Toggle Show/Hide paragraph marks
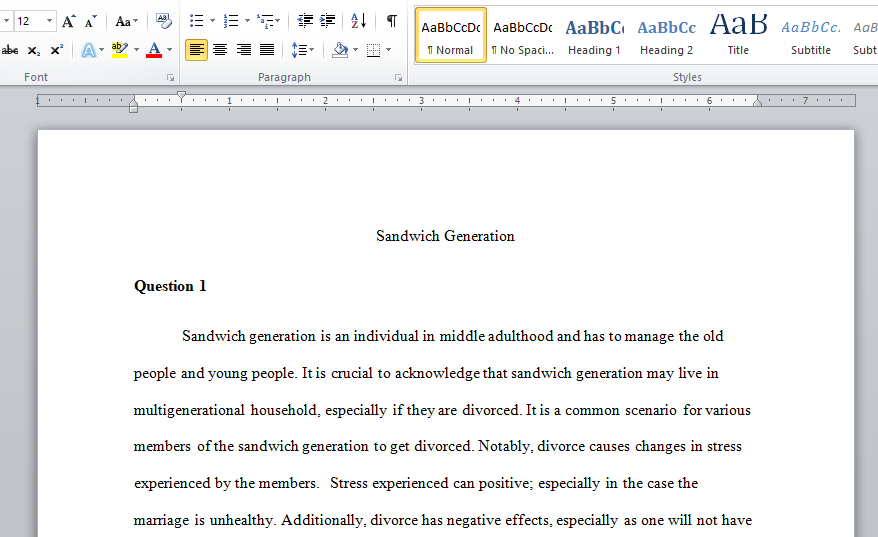This screenshot has width=878, height=537. point(392,21)
